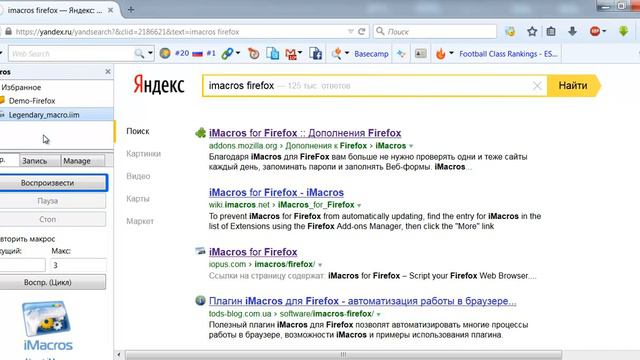
Task: Click the green download arrow extension icon
Action: (x=623, y=31)
